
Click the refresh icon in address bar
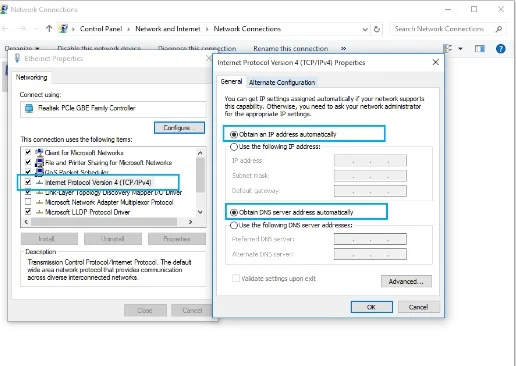coord(377,29)
